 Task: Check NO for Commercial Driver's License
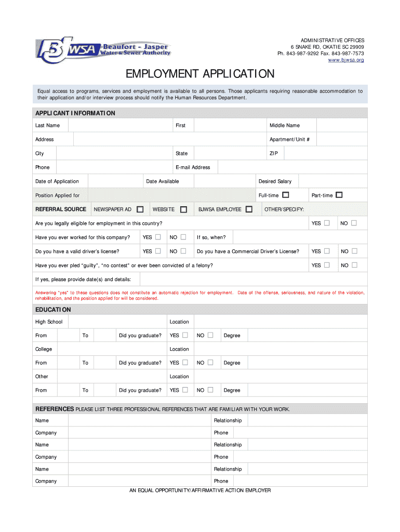point(354,251)
